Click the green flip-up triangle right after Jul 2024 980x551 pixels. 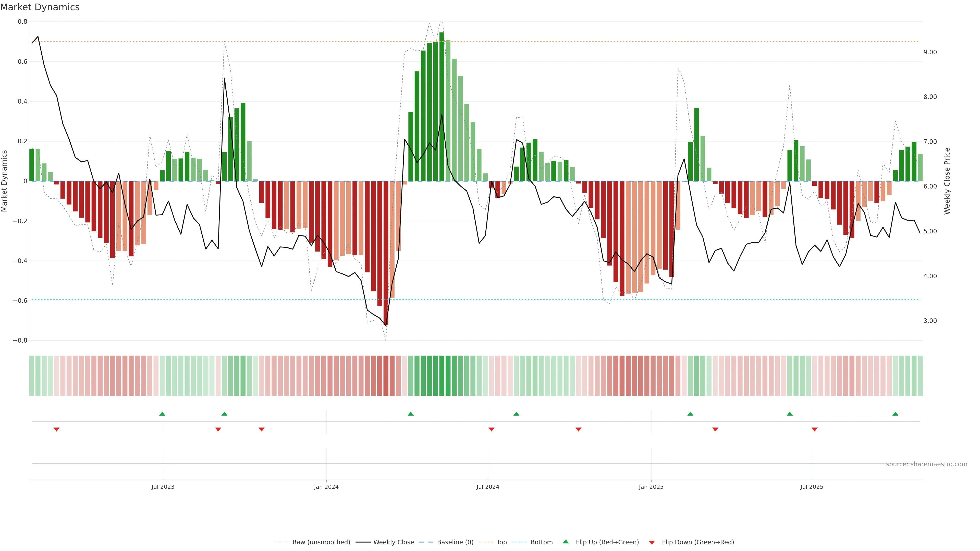[516, 414]
